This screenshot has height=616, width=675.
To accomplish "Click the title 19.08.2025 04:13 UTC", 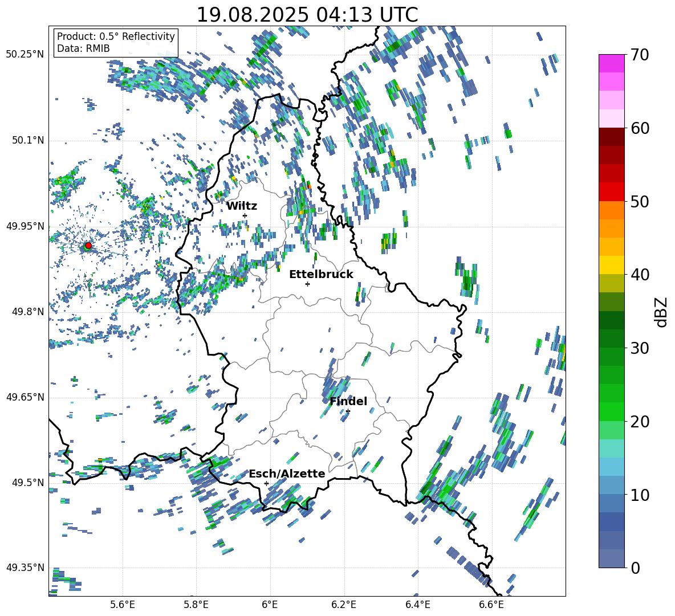I will coord(307,15).
